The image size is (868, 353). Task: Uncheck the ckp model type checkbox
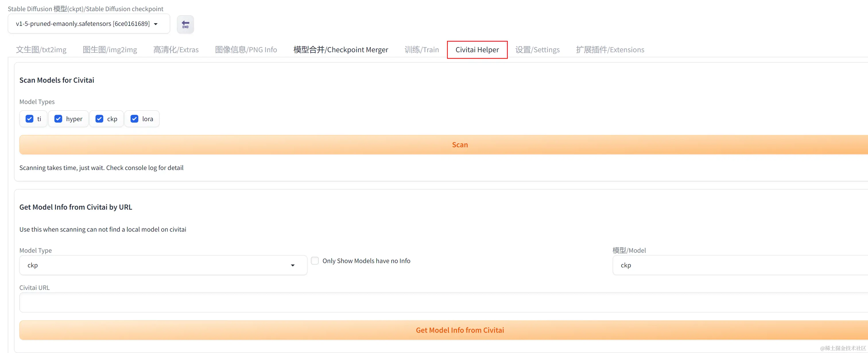[99, 119]
